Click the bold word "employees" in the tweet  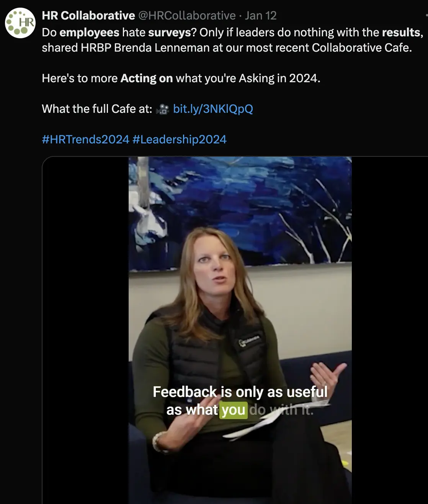click(x=90, y=33)
